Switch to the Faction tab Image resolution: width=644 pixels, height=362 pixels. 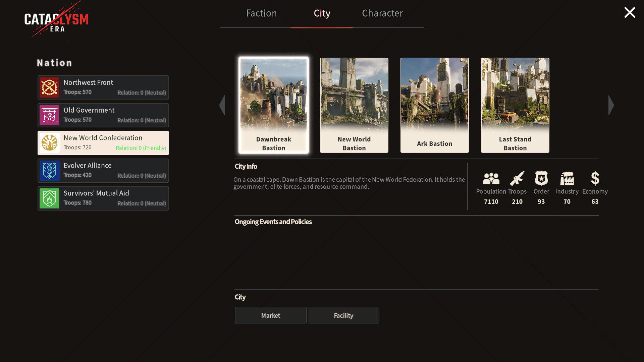[x=261, y=13]
